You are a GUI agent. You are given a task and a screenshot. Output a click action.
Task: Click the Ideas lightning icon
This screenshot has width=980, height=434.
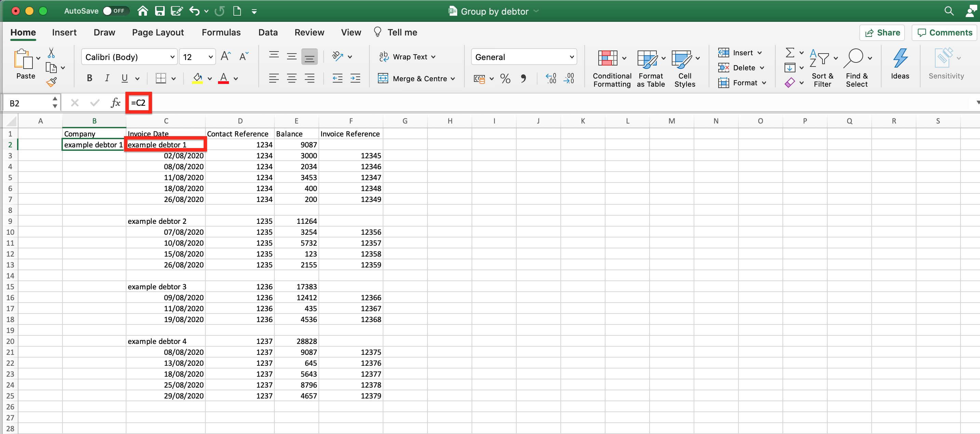point(900,64)
